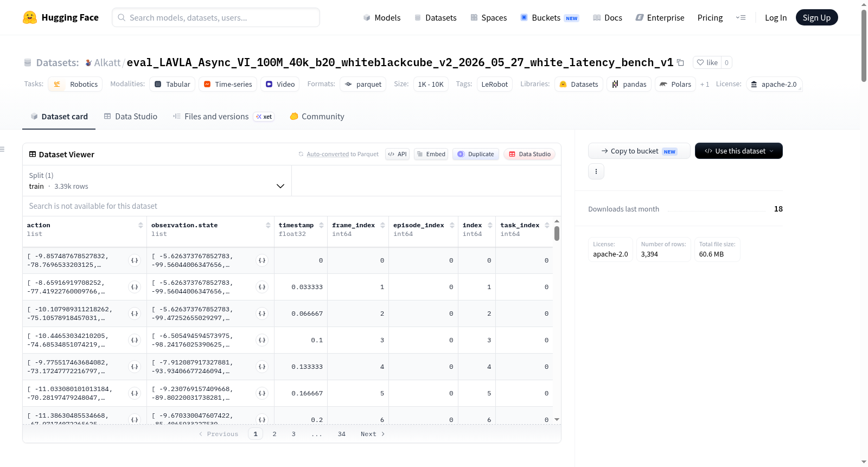Switch to the Data Studio tab
Viewport: 868px width, 467px height.
(131, 117)
